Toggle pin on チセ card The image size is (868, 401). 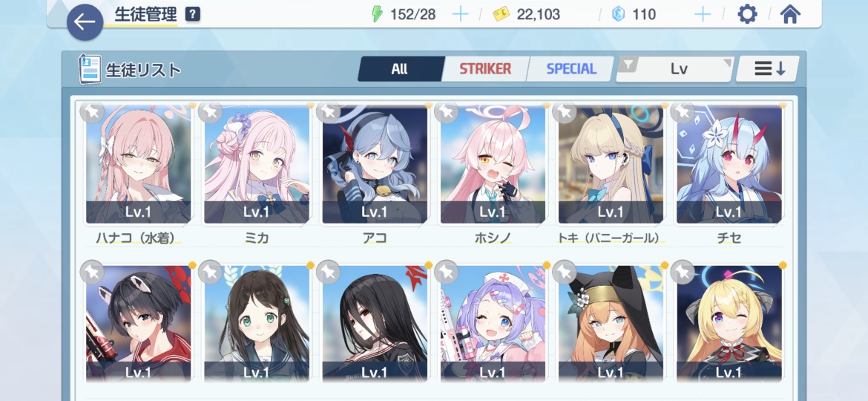tap(682, 112)
